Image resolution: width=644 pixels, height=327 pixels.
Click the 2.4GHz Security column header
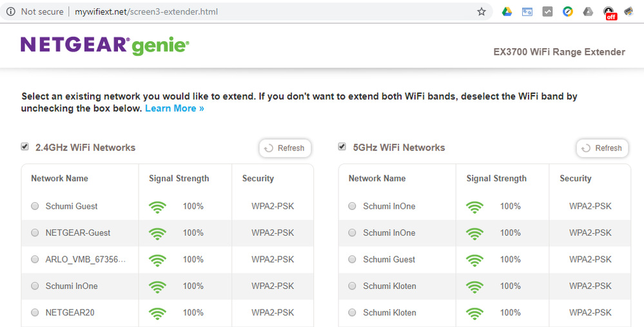click(x=258, y=178)
